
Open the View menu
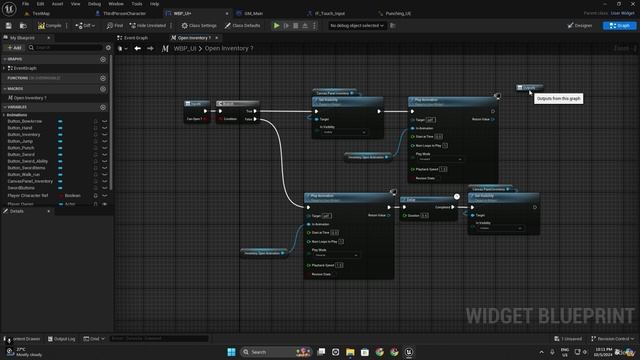pos(76,4)
